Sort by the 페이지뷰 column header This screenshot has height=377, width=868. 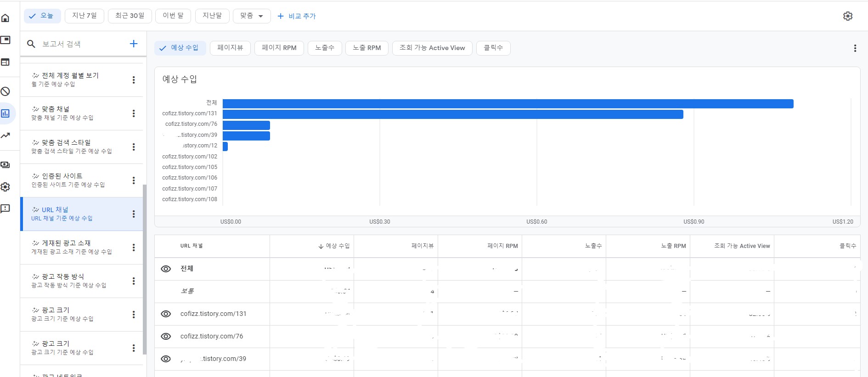tap(423, 246)
